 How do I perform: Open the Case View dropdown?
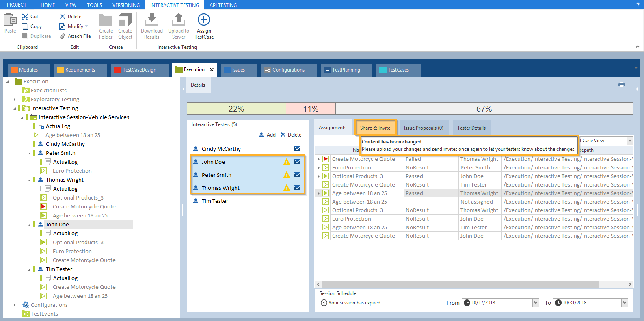[x=630, y=141]
